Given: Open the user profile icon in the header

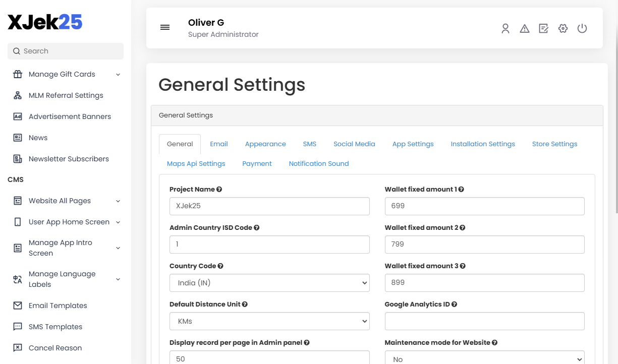Looking at the screenshot, I should [x=505, y=28].
